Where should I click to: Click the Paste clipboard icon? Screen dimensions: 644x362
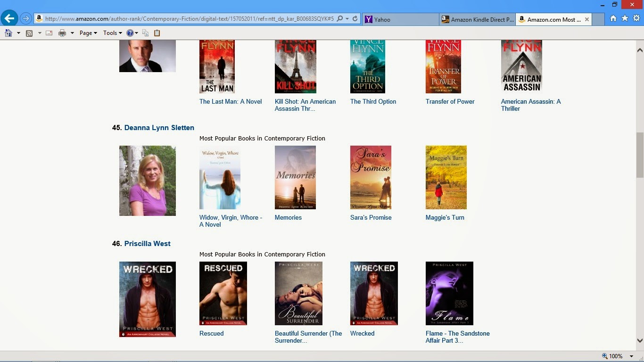pos(157,33)
